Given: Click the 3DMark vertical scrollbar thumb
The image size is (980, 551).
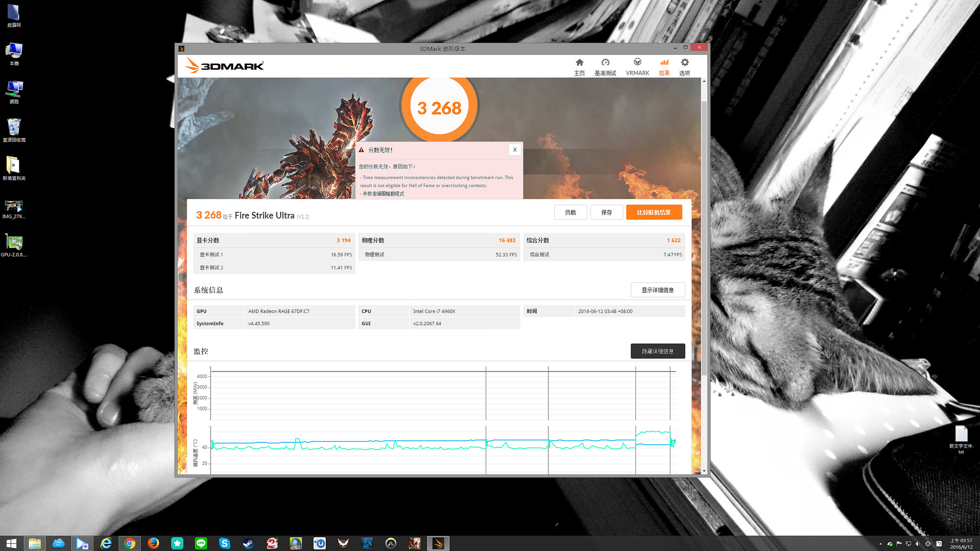Looking at the screenshot, I should 704,239.
